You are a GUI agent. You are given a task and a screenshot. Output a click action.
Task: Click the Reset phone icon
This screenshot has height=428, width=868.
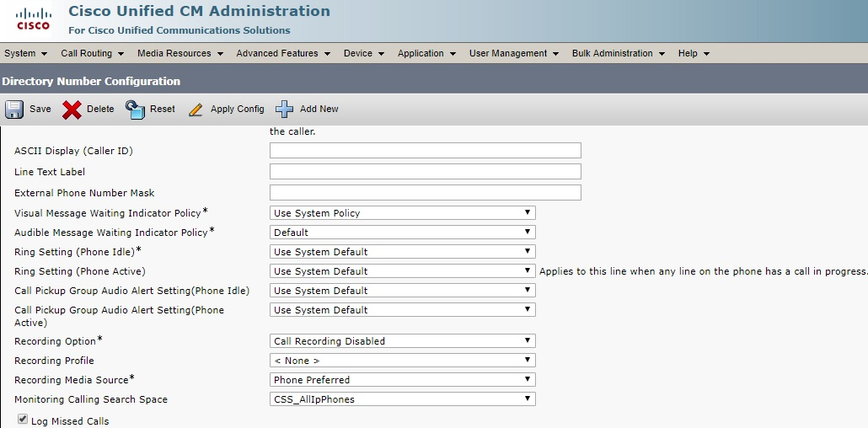(136, 110)
